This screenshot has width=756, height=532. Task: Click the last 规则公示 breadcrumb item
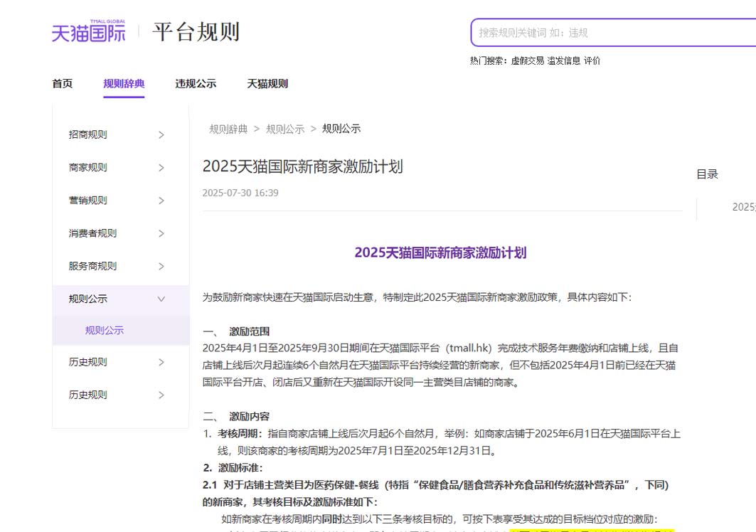tap(341, 129)
